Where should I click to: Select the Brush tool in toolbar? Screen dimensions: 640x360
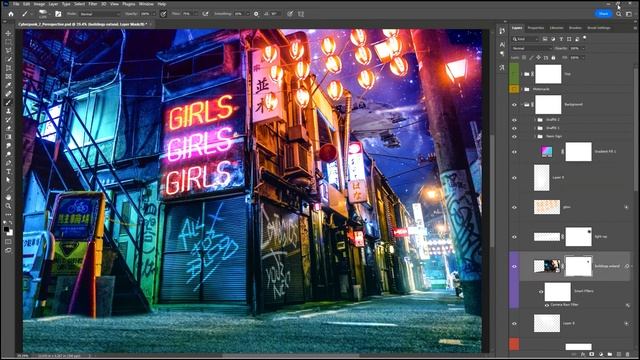(8, 102)
